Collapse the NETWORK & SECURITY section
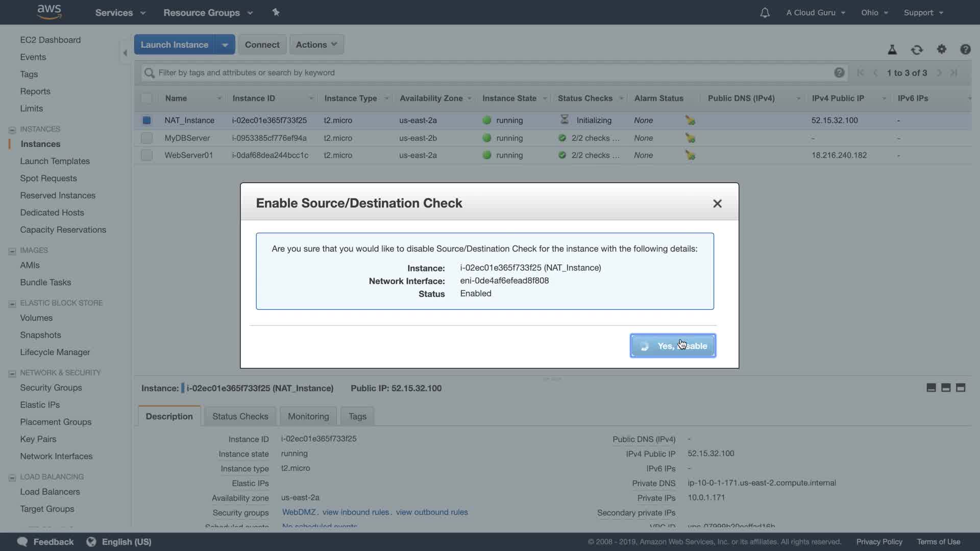 [x=12, y=373]
